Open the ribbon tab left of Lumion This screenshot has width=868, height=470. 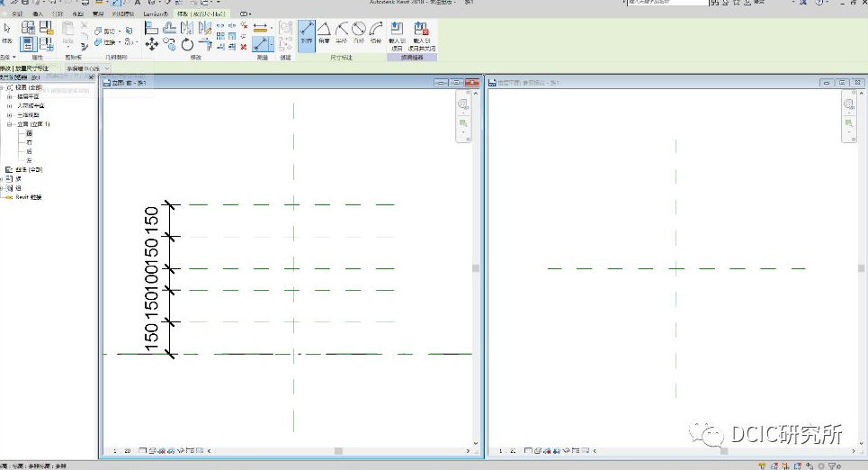(x=122, y=14)
